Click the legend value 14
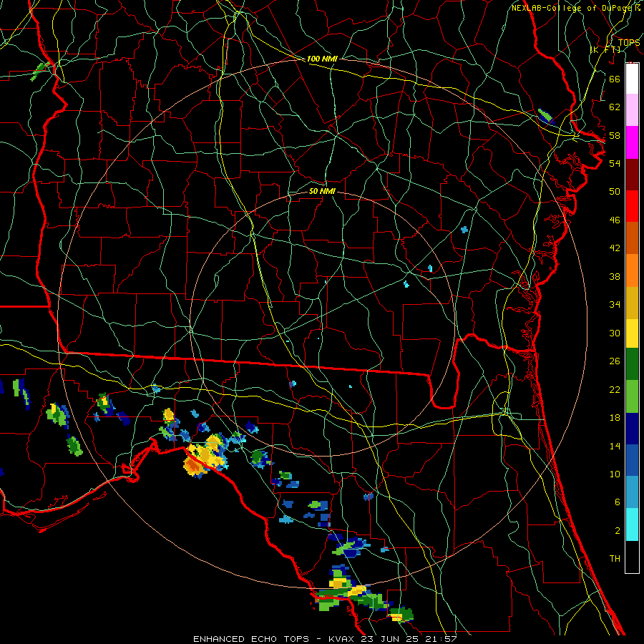 (615, 446)
